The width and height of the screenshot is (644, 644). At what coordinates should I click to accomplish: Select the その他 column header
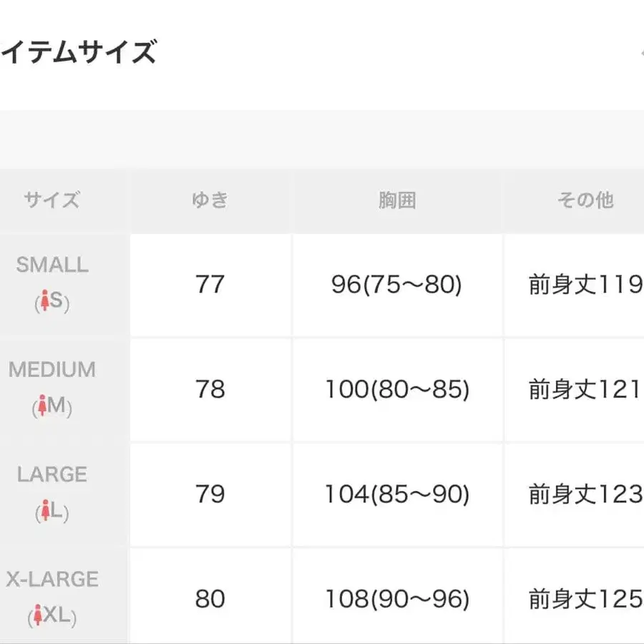point(585,200)
